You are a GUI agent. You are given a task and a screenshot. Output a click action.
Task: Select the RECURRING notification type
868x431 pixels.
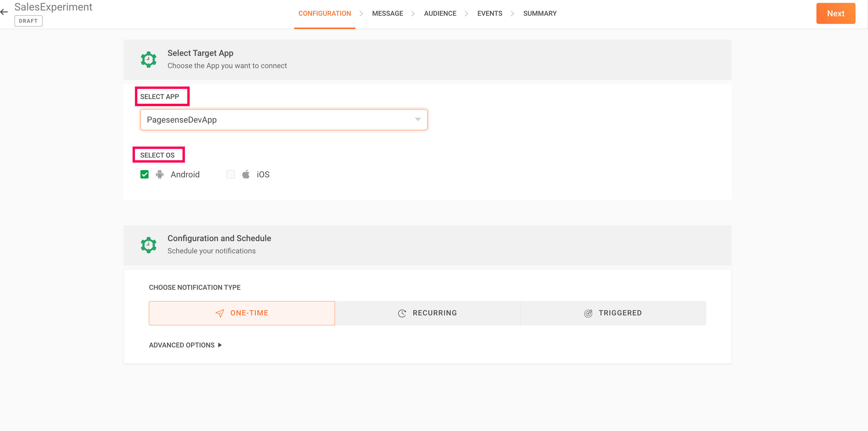[x=427, y=313]
